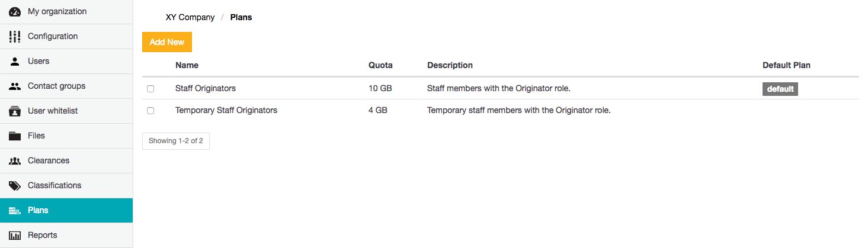This screenshot has height=248, width=868.
Task: Open the Temporary Staff Originators plan name
Action: point(226,110)
